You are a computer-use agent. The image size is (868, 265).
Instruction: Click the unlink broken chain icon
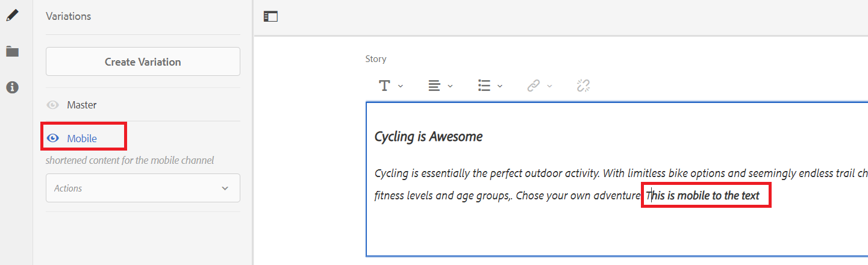[583, 86]
